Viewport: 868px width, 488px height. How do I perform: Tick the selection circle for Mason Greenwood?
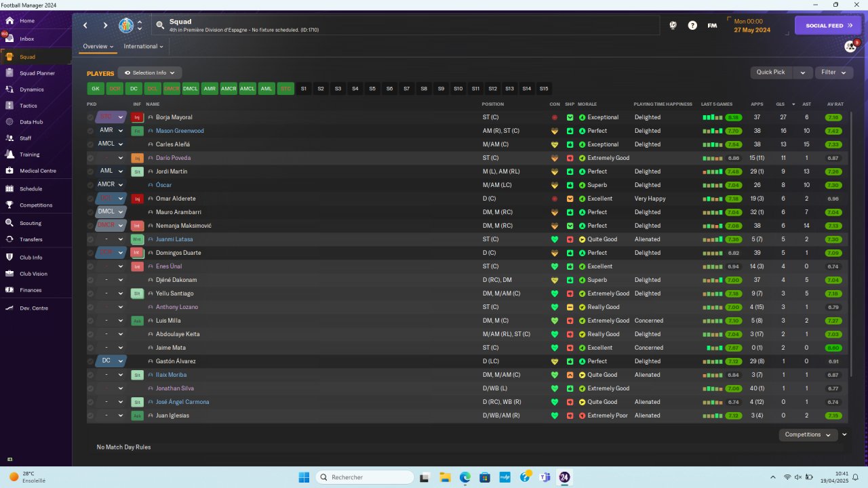pyautogui.click(x=90, y=131)
